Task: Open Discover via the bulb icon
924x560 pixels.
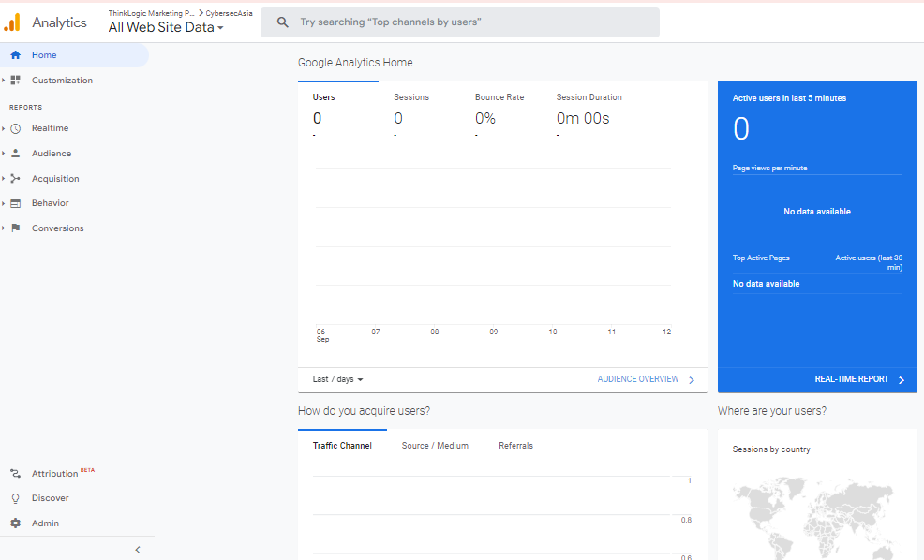Action: [x=13, y=497]
